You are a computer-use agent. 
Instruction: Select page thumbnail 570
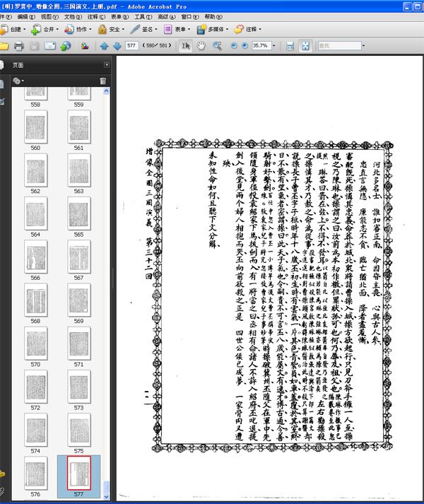click(x=35, y=344)
